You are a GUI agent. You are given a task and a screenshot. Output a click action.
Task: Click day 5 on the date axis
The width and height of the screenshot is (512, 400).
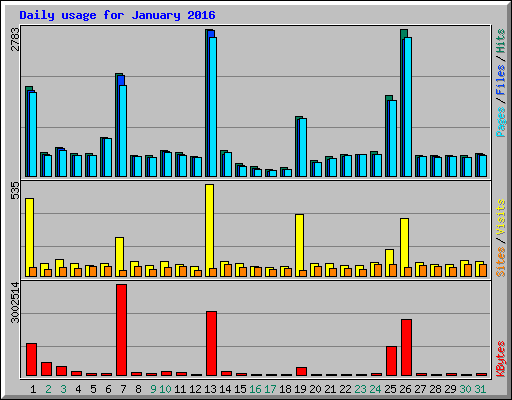tap(93, 389)
